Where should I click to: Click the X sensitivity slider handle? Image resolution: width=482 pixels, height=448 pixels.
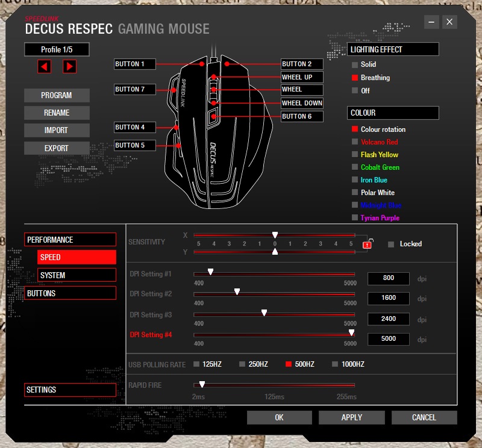(275, 235)
